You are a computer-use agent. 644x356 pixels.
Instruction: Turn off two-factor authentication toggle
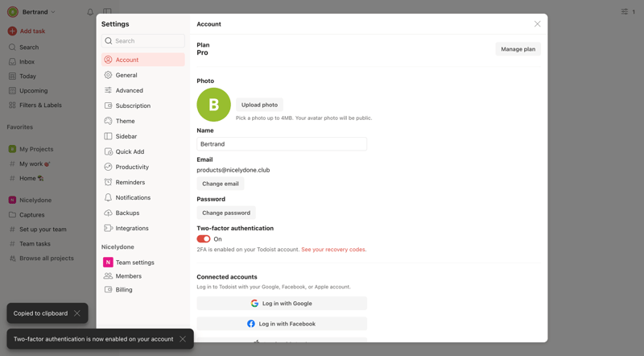[x=204, y=239]
